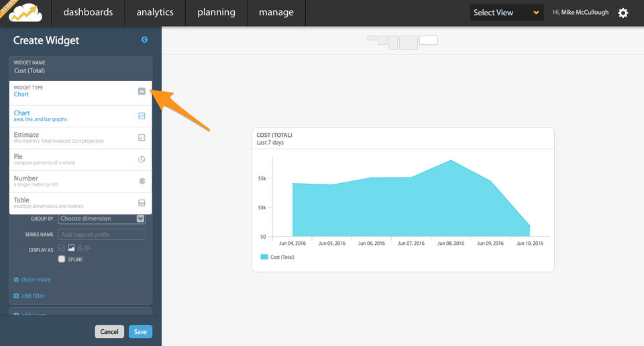Viewport: 644px width, 346px height.
Task: Open the Select View dropdown
Action: tap(506, 13)
